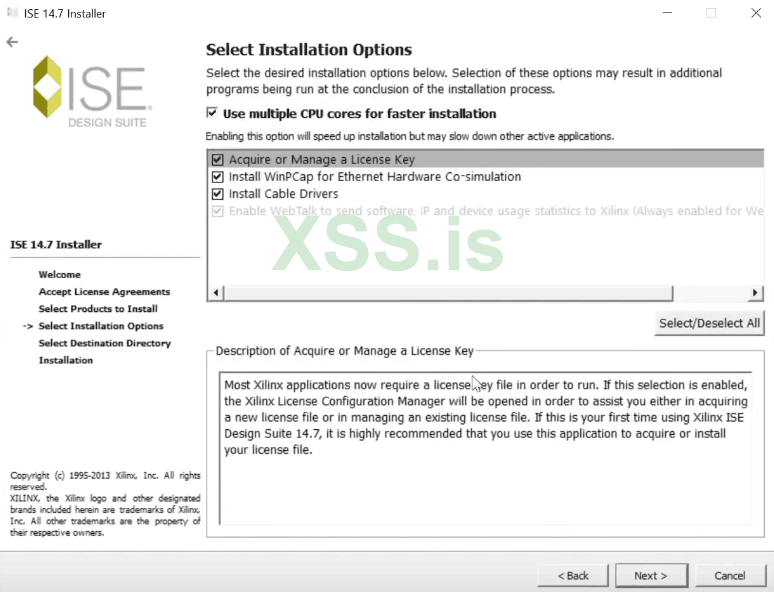Close the ISE 14.7 Installer window
Screen dimensions: 774x592
pos(756,13)
